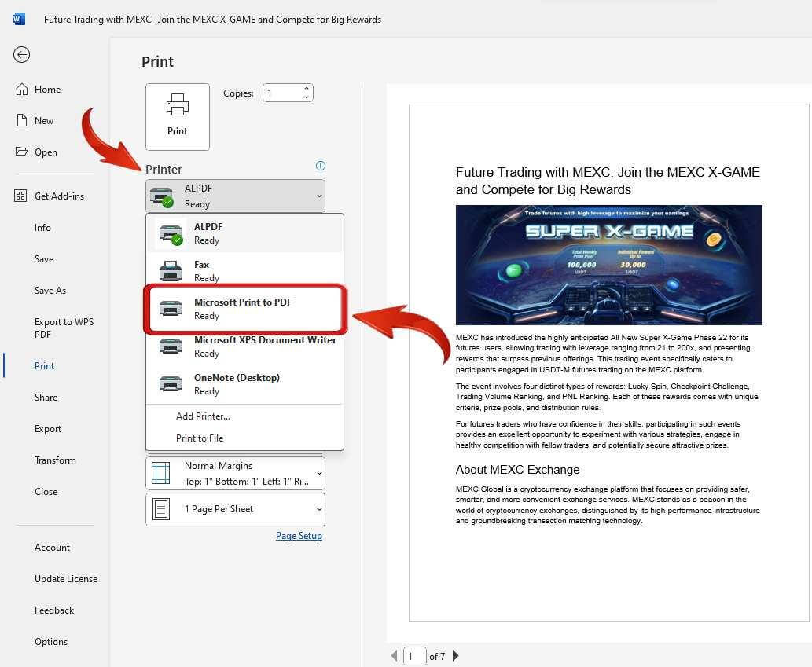Click the document title in preview

(608, 181)
